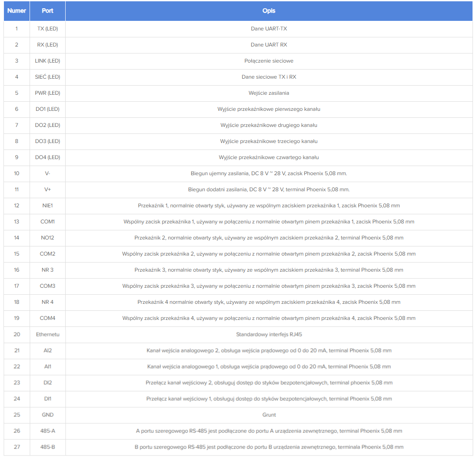This screenshot has height=459, width=476.
Task: Click 'Przekaźnik 2, normalnie otwarty styk' description
Action: (x=269, y=238)
